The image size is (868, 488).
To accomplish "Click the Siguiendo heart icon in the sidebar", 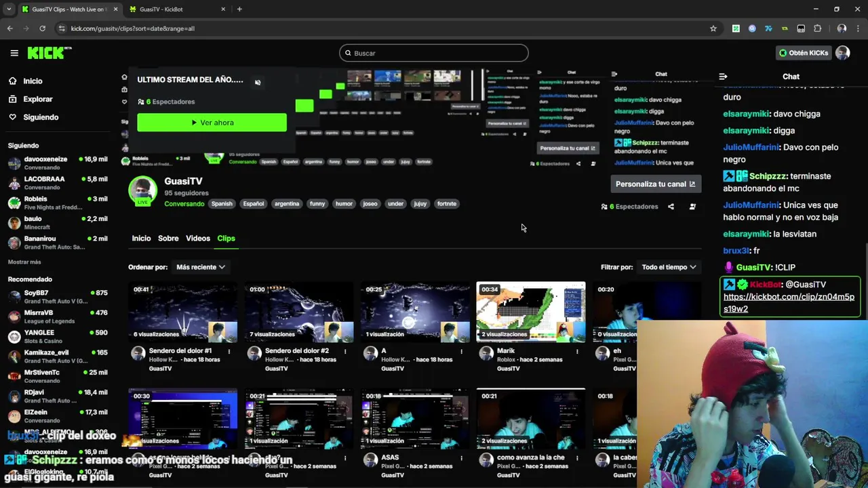I will (12, 117).
